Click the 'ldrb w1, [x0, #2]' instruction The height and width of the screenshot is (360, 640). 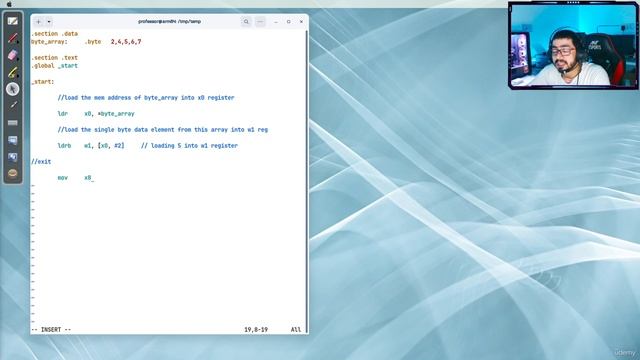(91, 145)
